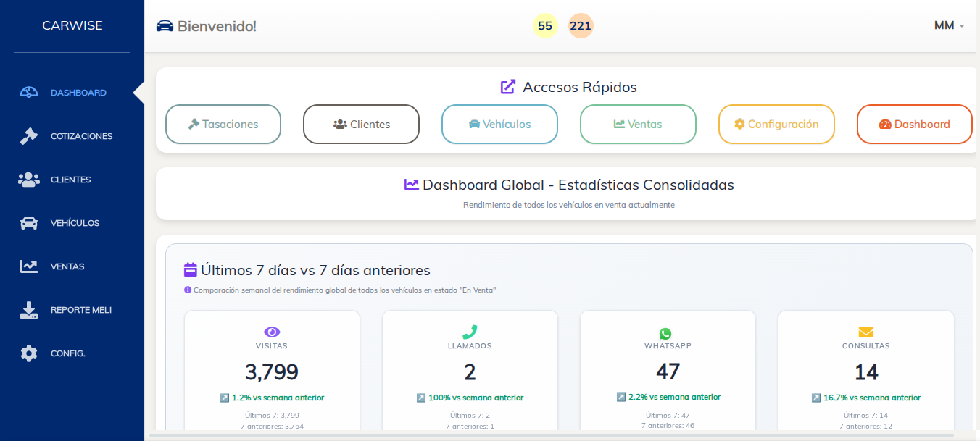980x441 pixels.
Task: Click the people icon next to CLIENTES
Action: click(29, 179)
